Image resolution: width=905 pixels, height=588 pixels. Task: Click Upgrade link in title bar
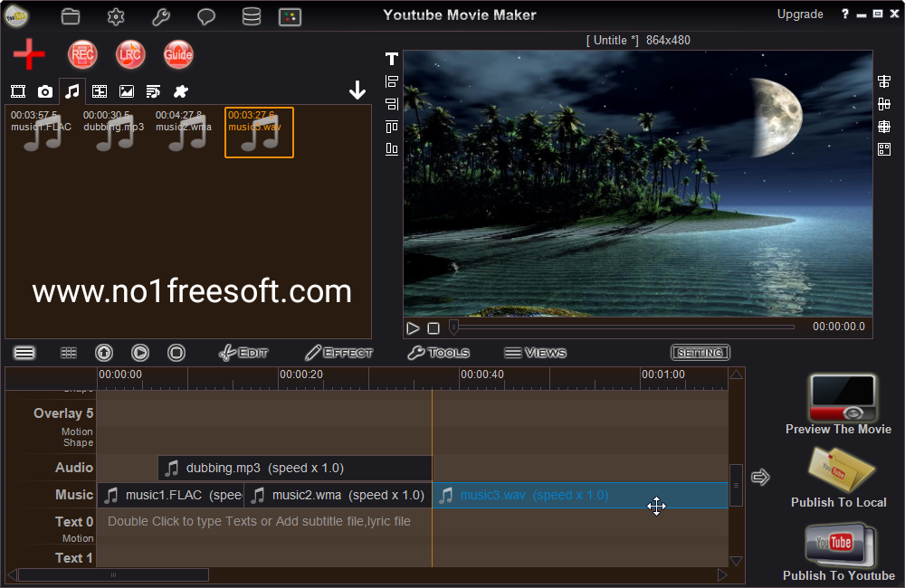[800, 14]
